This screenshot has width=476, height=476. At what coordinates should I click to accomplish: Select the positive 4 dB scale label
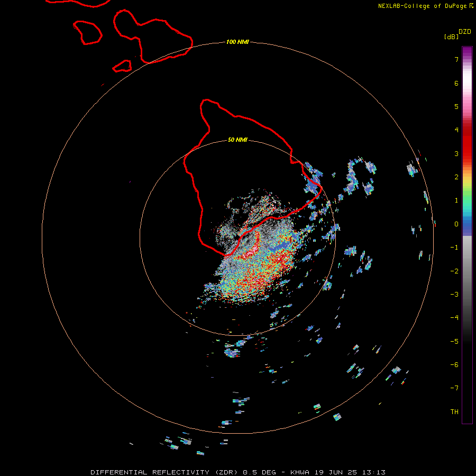point(456,130)
